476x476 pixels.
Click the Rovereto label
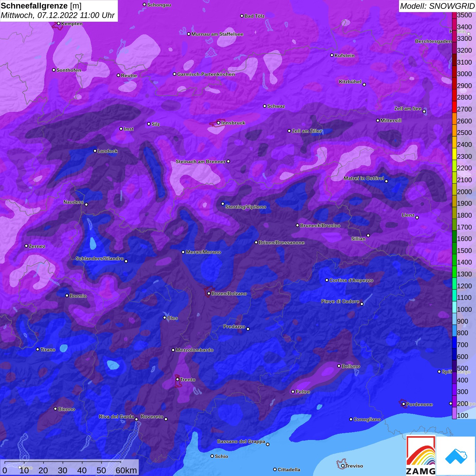click(152, 417)
